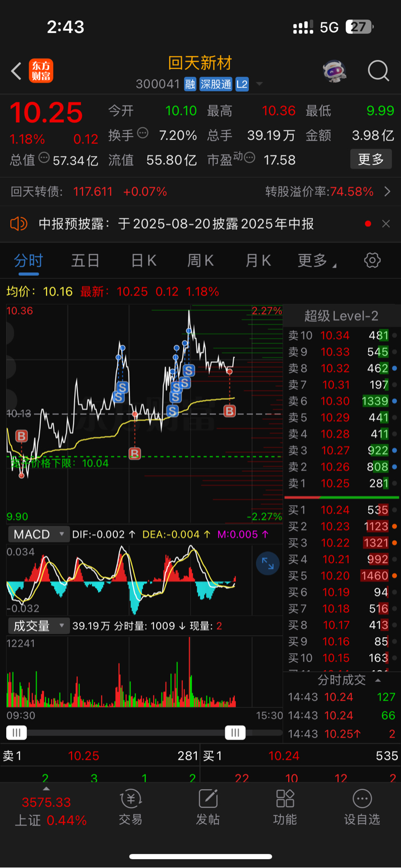This screenshot has height=868, width=401.
Task: Open 回天转债 convertible bond row
Action: pyautogui.click(x=89, y=192)
